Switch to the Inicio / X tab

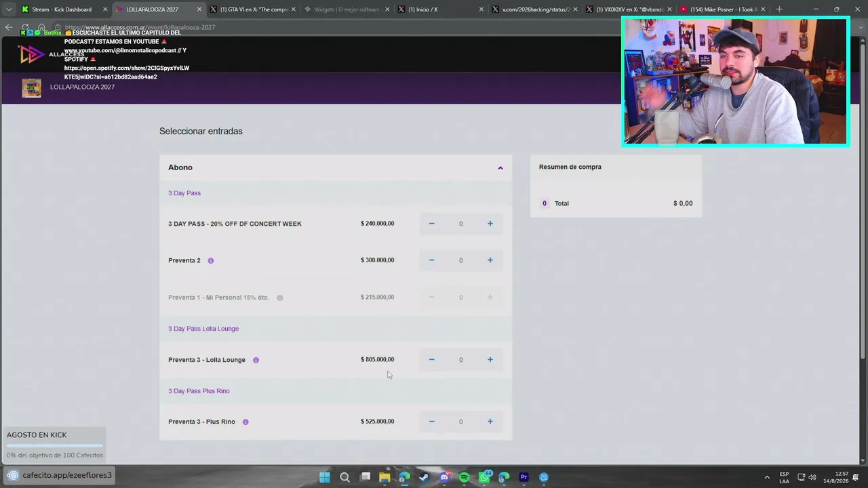[x=439, y=9]
